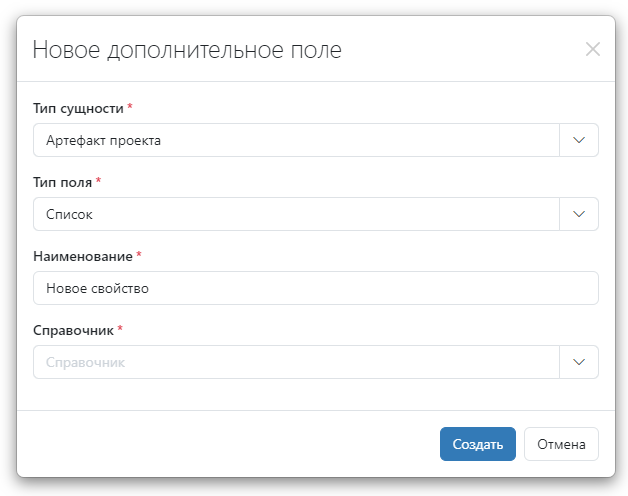Close the Новое дополнительное поле dialog
The image size is (628, 496).
point(592,49)
